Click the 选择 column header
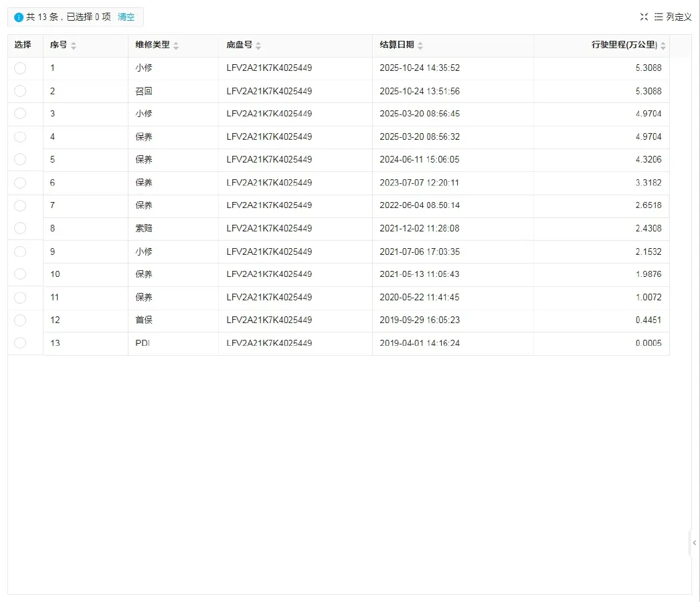Viewport: 700px width, 602px height. 23,45
